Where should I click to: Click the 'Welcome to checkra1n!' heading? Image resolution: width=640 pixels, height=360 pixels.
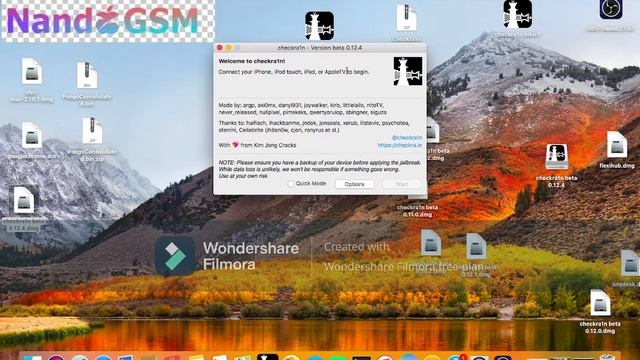[x=252, y=61]
